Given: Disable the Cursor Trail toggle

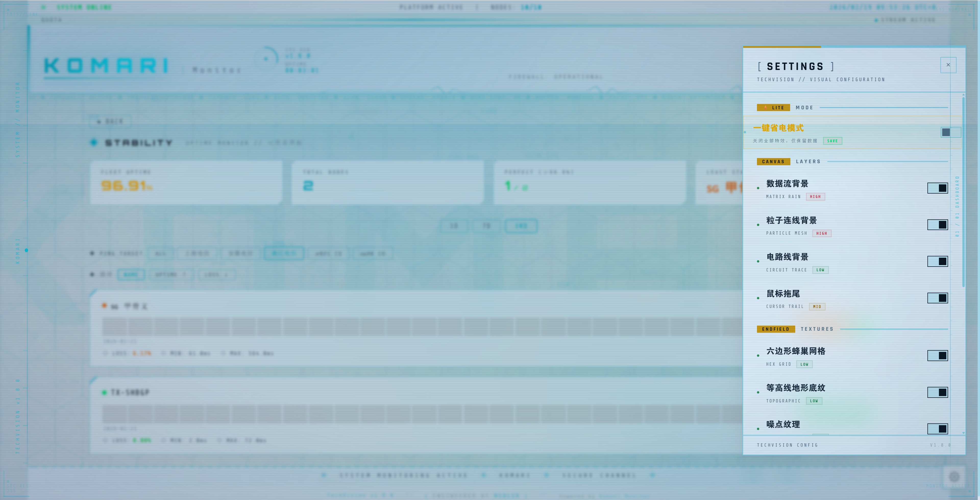Looking at the screenshot, I should click(x=937, y=298).
